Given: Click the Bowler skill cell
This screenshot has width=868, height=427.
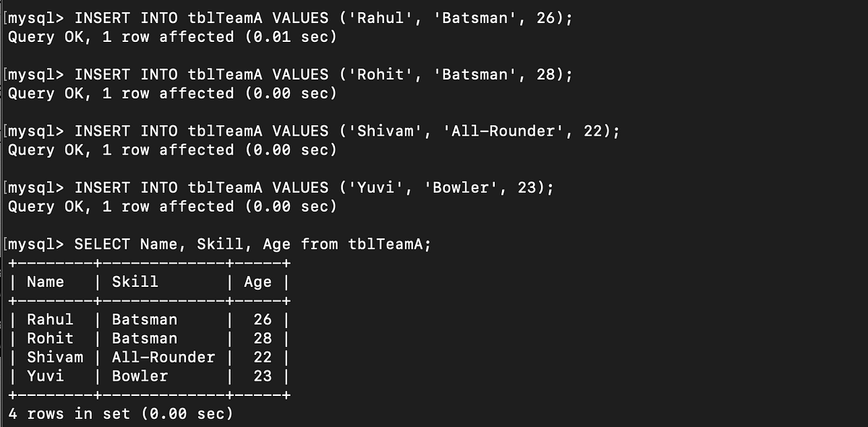Looking at the screenshot, I should [140, 376].
